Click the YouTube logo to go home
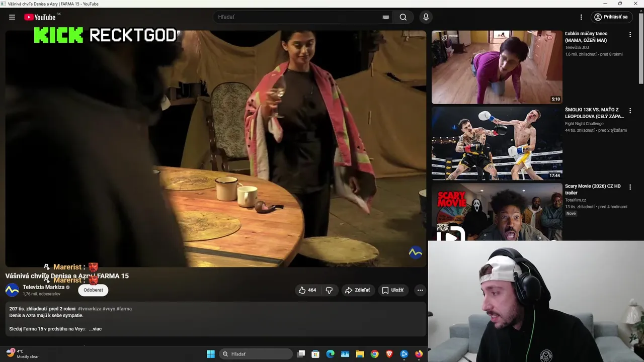The width and height of the screenshot is (644, 362). click(x=40, y=17)
